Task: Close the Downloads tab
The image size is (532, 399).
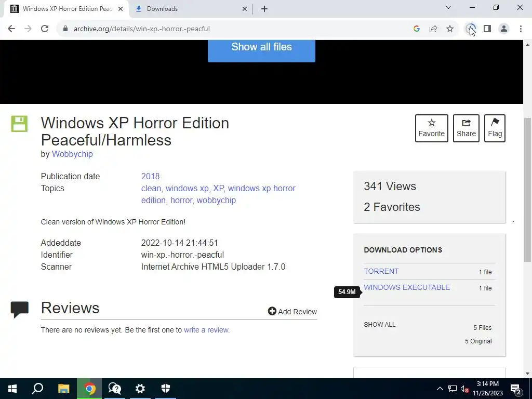Action: 245,9
